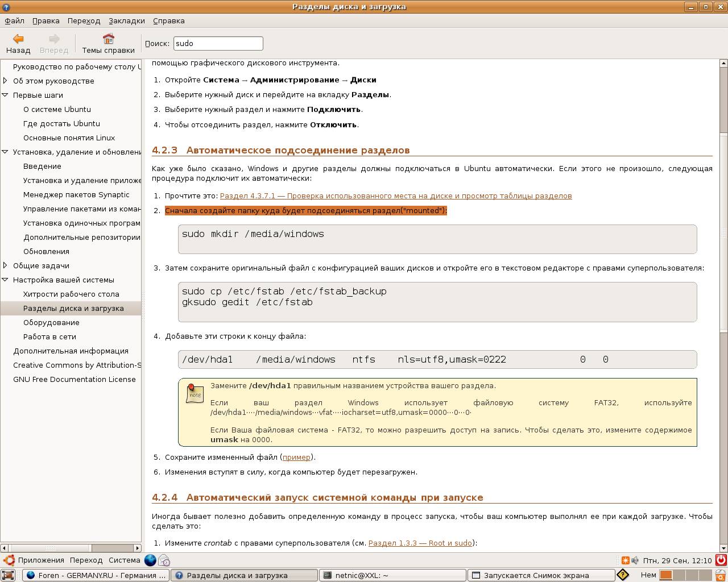
Task: Click the red power/logout icon
Action: (721, 560)
